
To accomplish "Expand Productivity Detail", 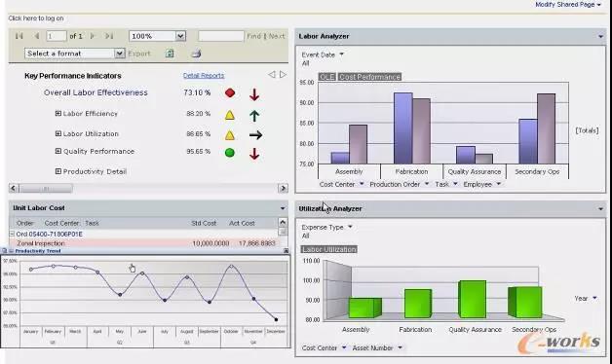I will tap(58, 171).
